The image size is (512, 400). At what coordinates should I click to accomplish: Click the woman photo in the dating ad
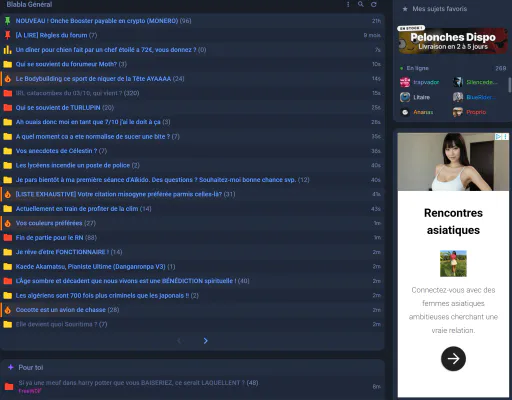[453, 162]
